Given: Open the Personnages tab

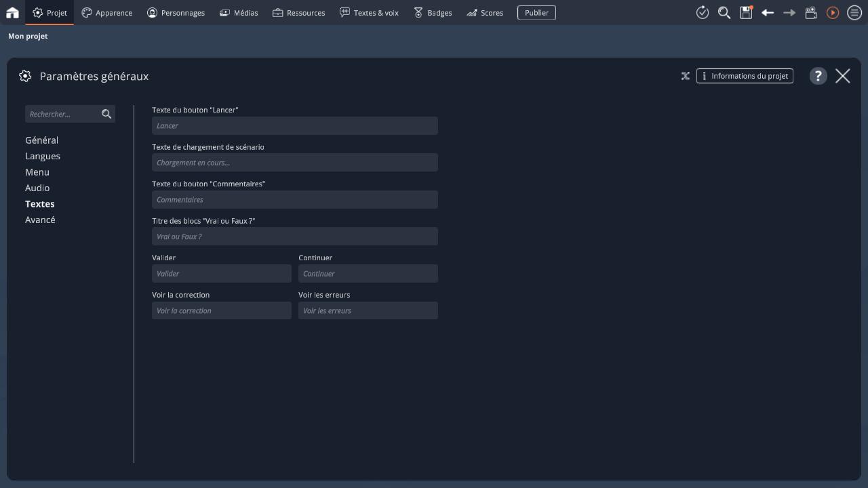Looking at the screenshot, I should pos(176,12).
